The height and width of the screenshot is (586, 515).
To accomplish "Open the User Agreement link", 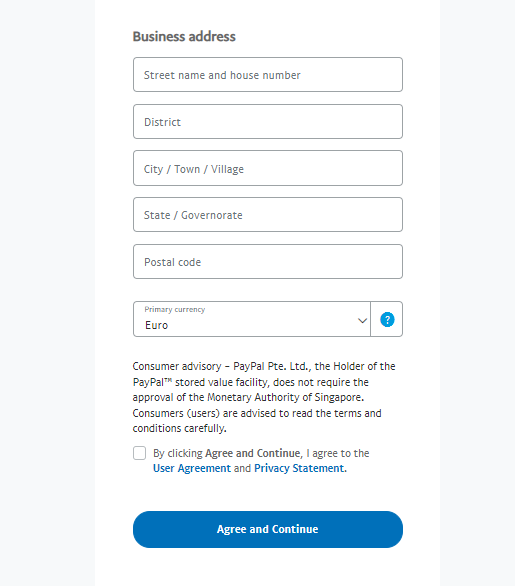I will [x=192, y=468].
